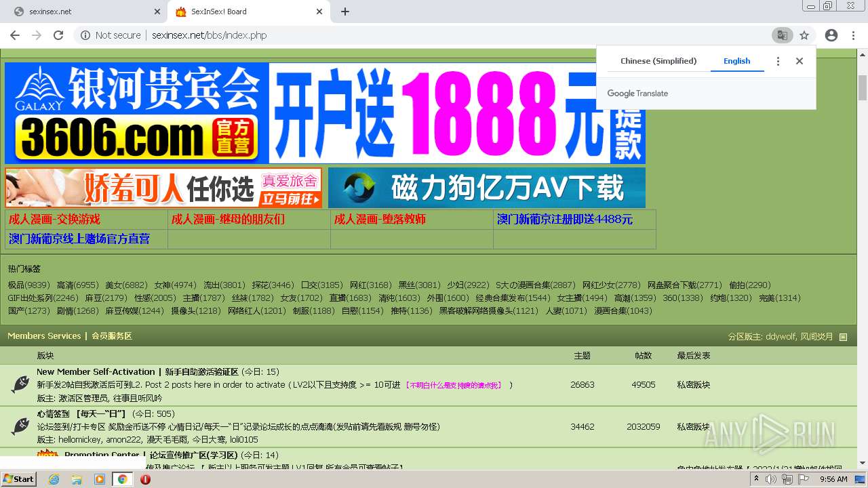Open the 娇羞可人 banner ad
This screenshot has width=868, height=488.
(163, 188)
